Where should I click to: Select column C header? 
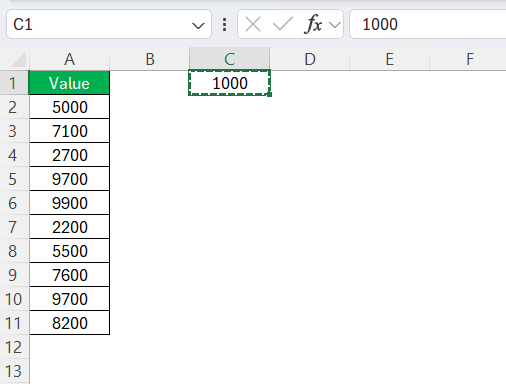tap(229, 59)
